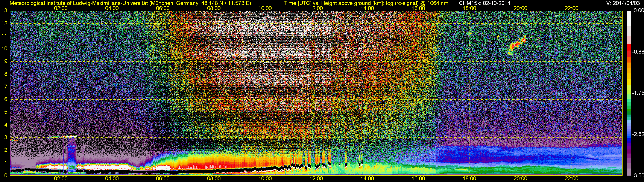Click the 10 km height axis label
644x182 pixels.
(5, 49)
